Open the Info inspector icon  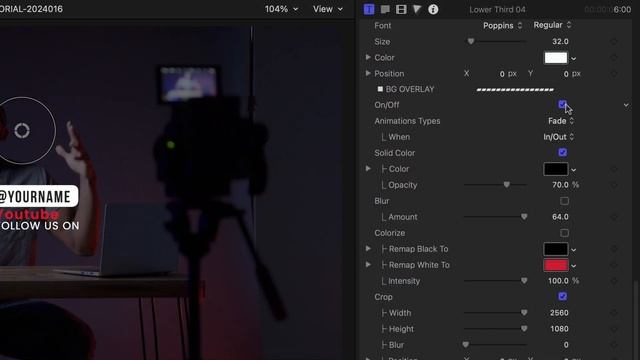pyautogui.click(x=433, y=9)
